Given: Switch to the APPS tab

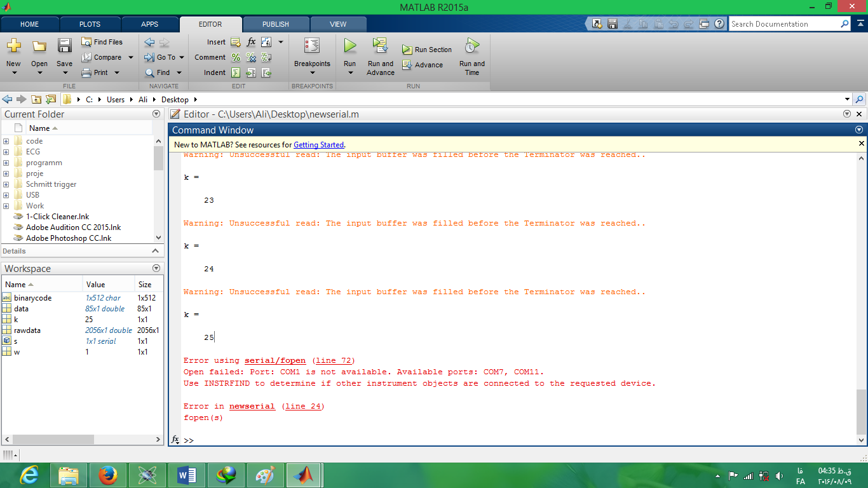Looking at the screenshot, I should coord(149,24).
